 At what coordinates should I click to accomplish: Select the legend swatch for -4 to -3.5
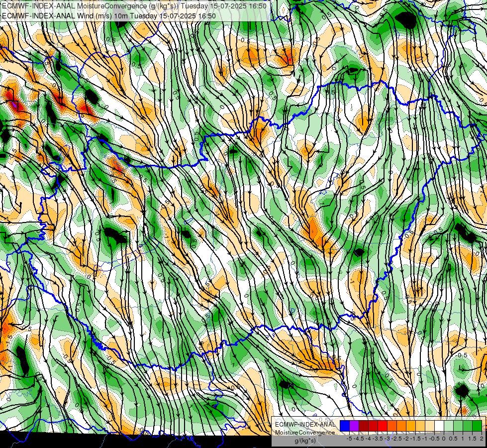tap(373, 426)
